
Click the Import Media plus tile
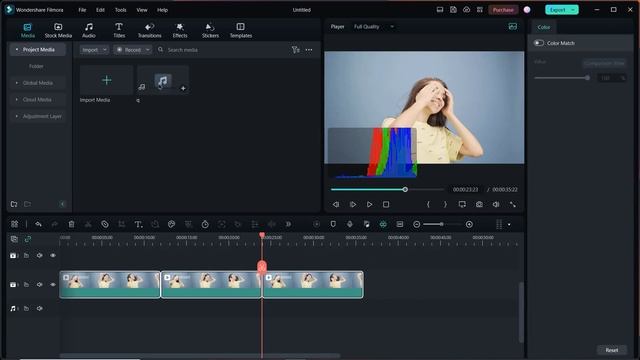107,80
